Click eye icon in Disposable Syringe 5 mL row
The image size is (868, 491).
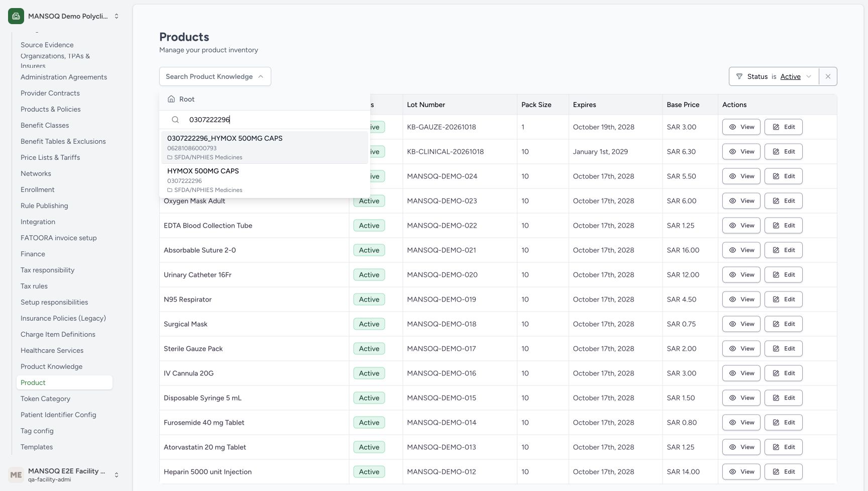point(732,398)
